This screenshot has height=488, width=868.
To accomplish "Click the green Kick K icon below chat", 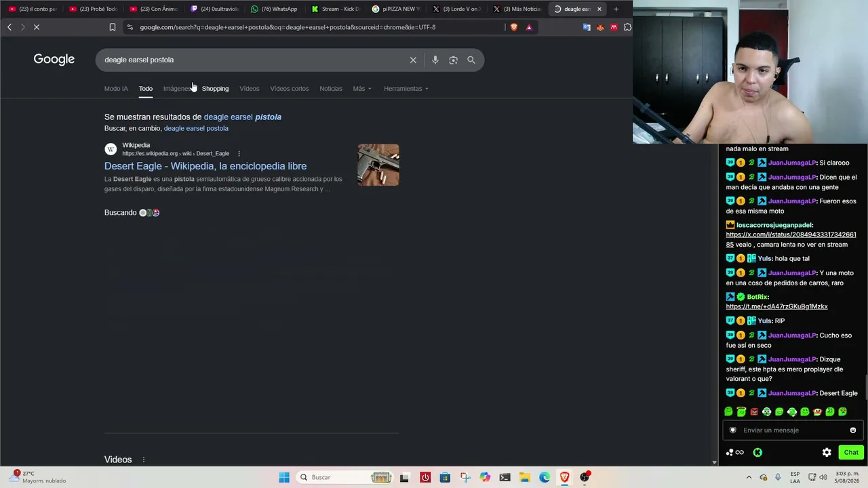I will [x=757, y=452].
